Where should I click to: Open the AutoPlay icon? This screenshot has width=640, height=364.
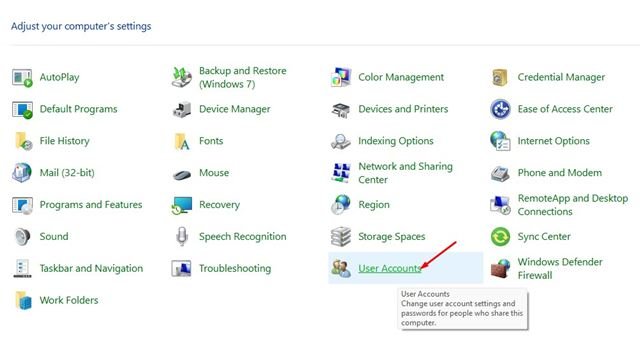click(22, 78)
